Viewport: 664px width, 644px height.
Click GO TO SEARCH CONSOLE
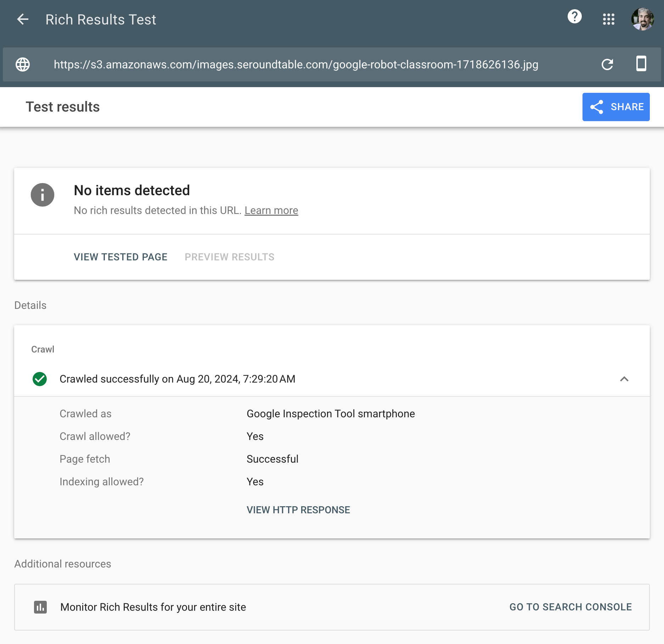(570, 607)
